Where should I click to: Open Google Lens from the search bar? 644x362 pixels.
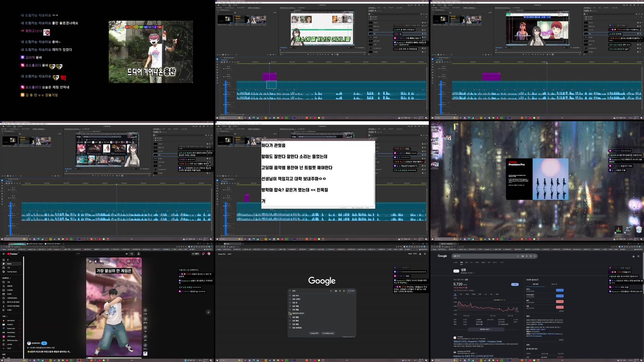pos(344,291)
